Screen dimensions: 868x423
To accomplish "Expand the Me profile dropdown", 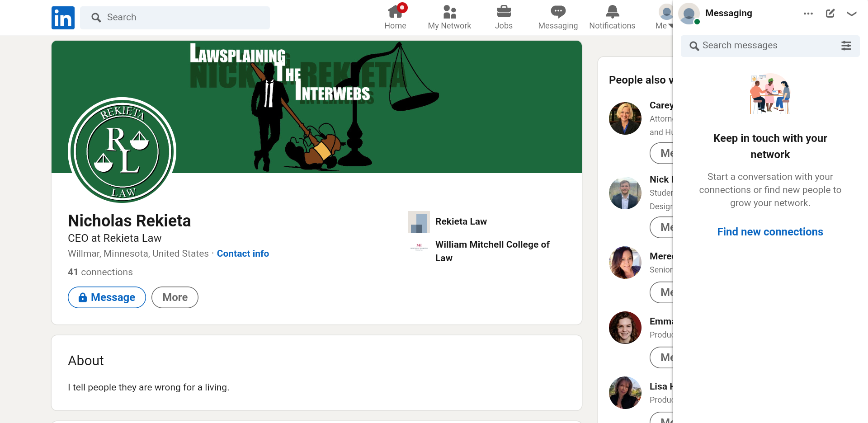I will (x=664, y=18).
